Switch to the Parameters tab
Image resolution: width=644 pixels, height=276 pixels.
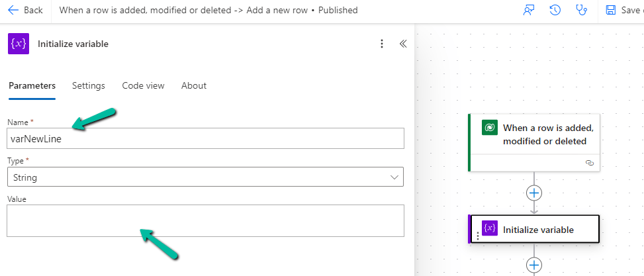pyautogui.click(x=32, y=85)
